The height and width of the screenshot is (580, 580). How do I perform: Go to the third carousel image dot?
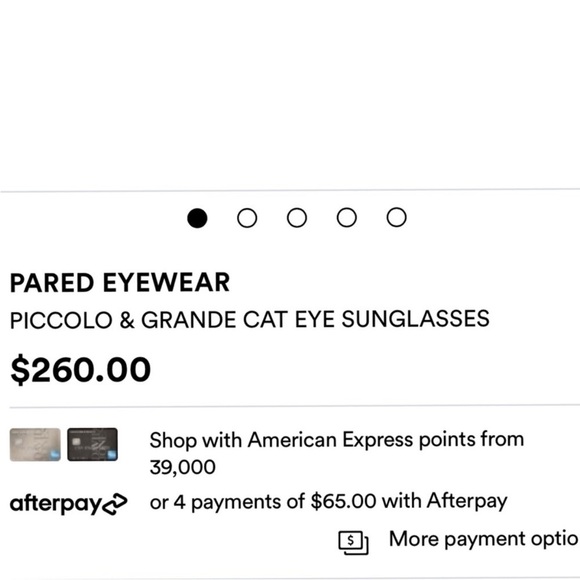click(x=297, y=218)
